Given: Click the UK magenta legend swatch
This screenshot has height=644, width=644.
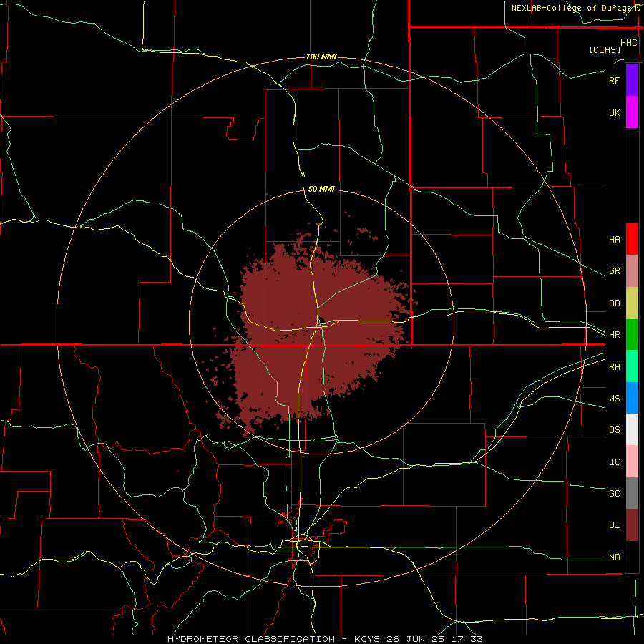Looking at the screenshot, I should [632, 112].
